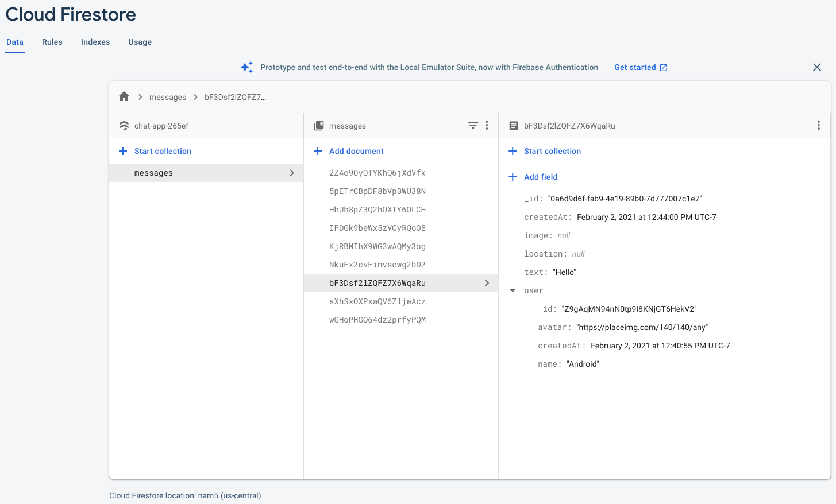The height and width of the screenshot is (504, 836).
Task: Click the avatar URL value placeimg.com
Action: tap(642, 327)
